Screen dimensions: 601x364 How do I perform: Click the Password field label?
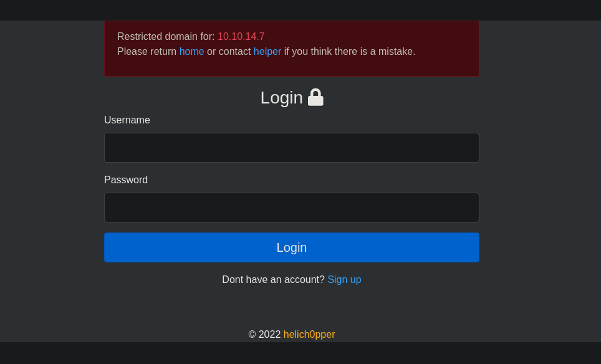tap(126, 180)
